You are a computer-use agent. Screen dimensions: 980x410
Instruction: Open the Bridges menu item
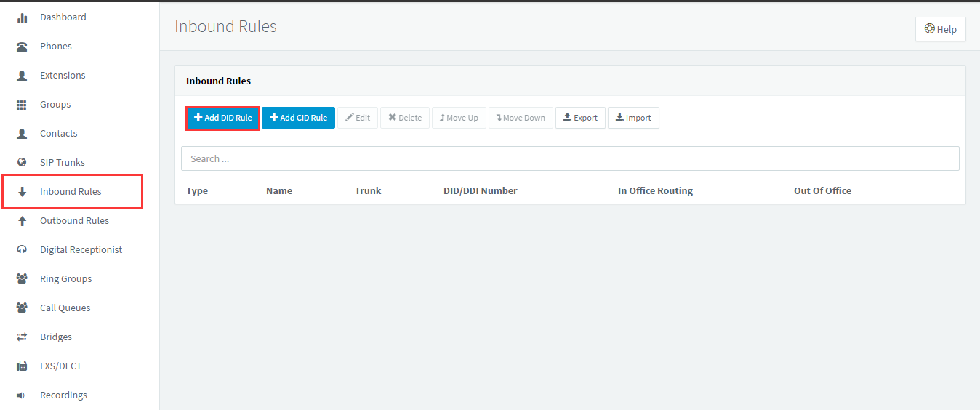[56, 337]
